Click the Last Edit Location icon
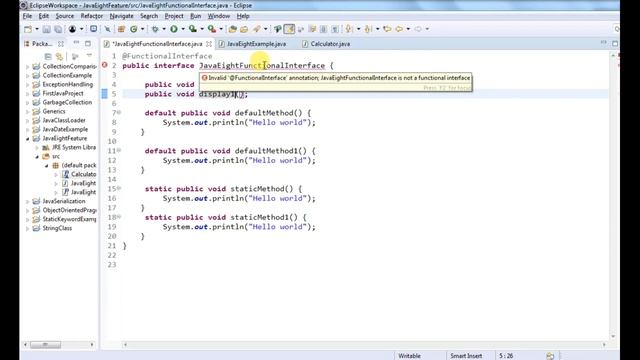This screenshot has height=360, width=640. coord(387,29)
